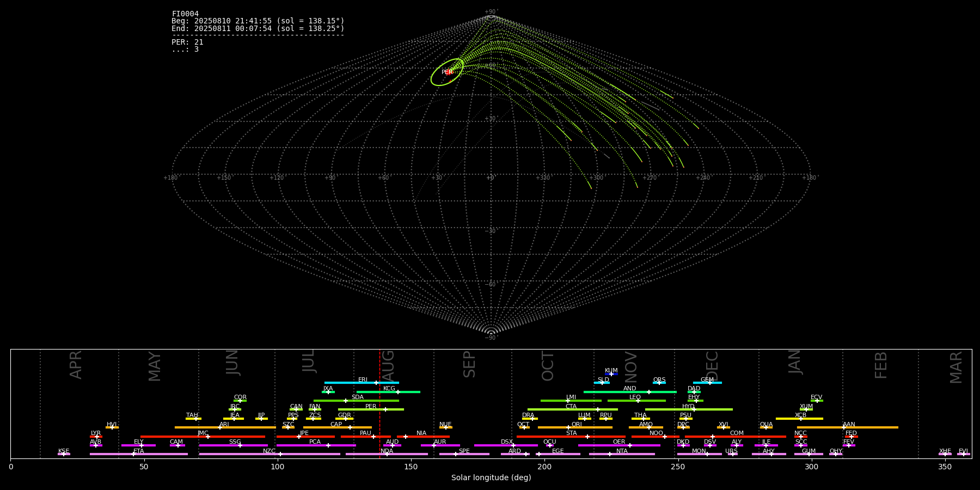Select the red JMC shower bar
This screenshot has width=980, height=490.
[203, 436]
